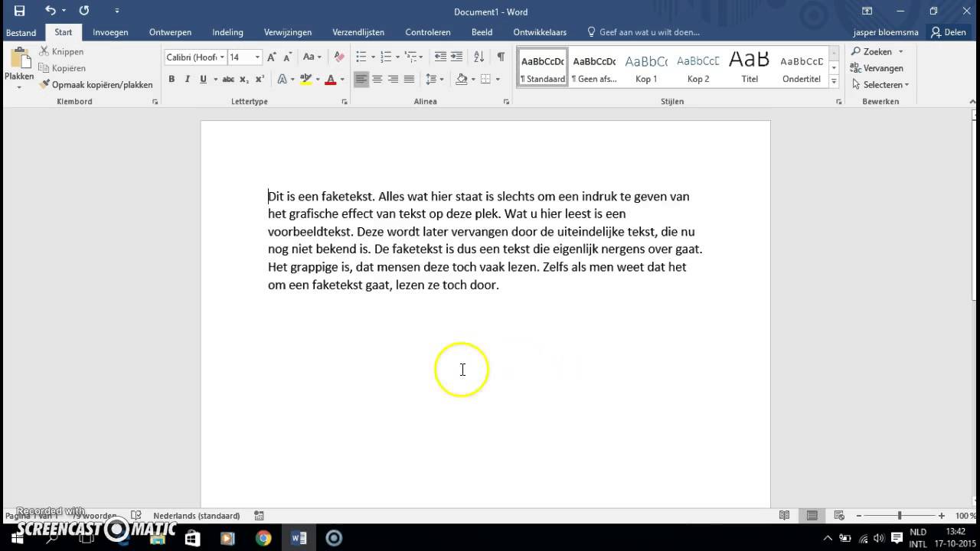Viewport: 980px width, 551px height.
Task: Apply yellow text highlight color
Action: 305,79
